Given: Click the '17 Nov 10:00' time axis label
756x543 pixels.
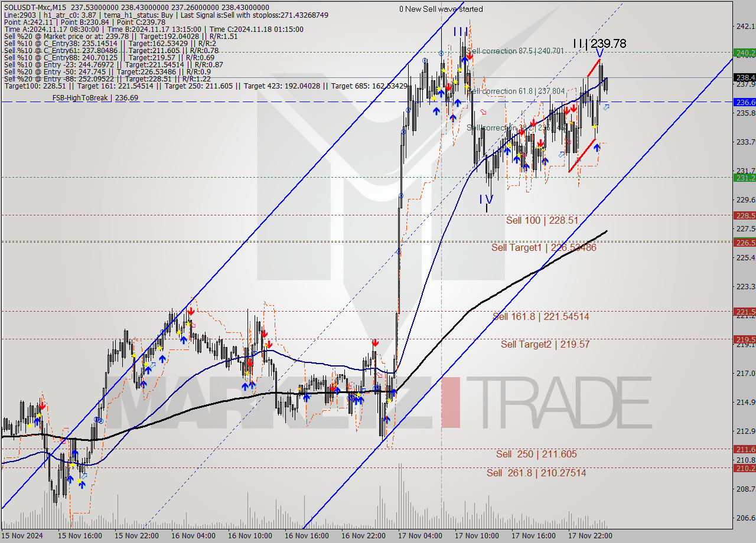Looking at the screenshot, I should (x=477, y=536).
